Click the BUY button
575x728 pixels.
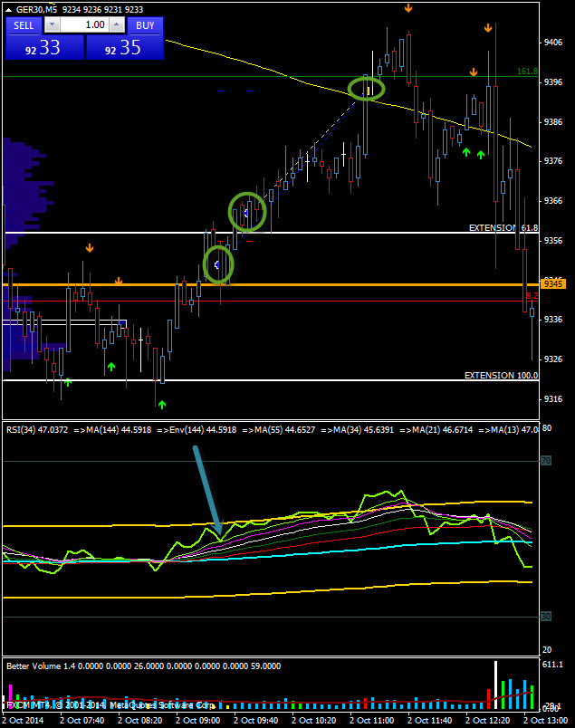[145, 25]
